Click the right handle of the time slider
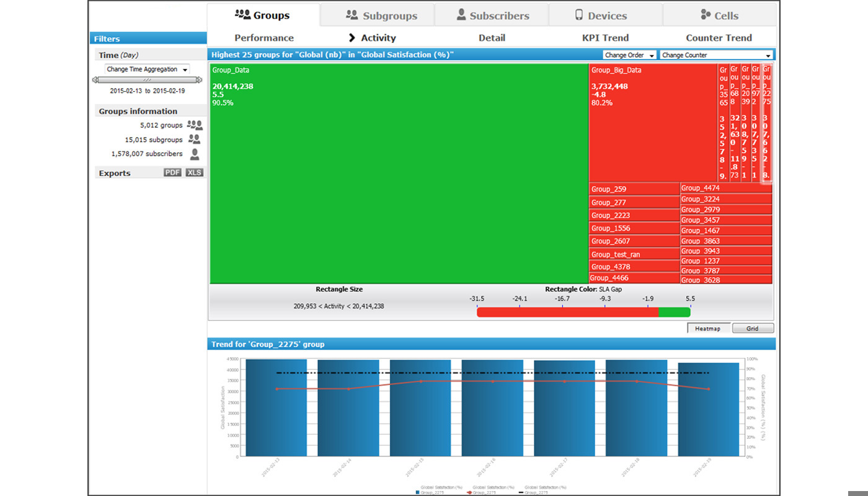 point(200,80)
